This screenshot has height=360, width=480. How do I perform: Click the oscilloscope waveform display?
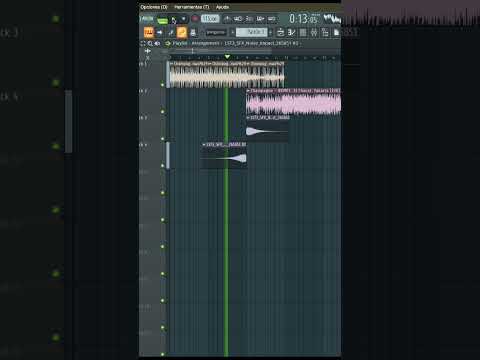click(332, 19)
